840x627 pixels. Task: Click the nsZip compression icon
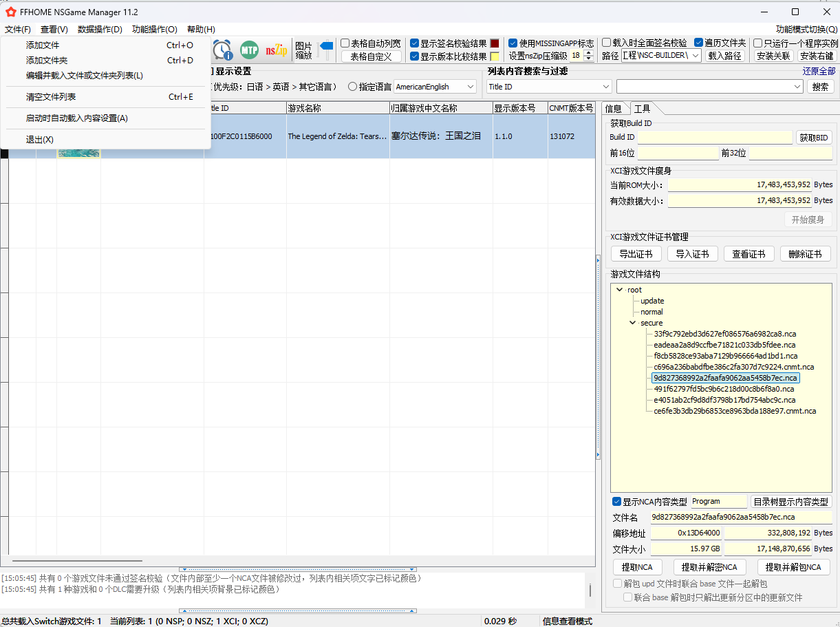(x=277, y=50)
